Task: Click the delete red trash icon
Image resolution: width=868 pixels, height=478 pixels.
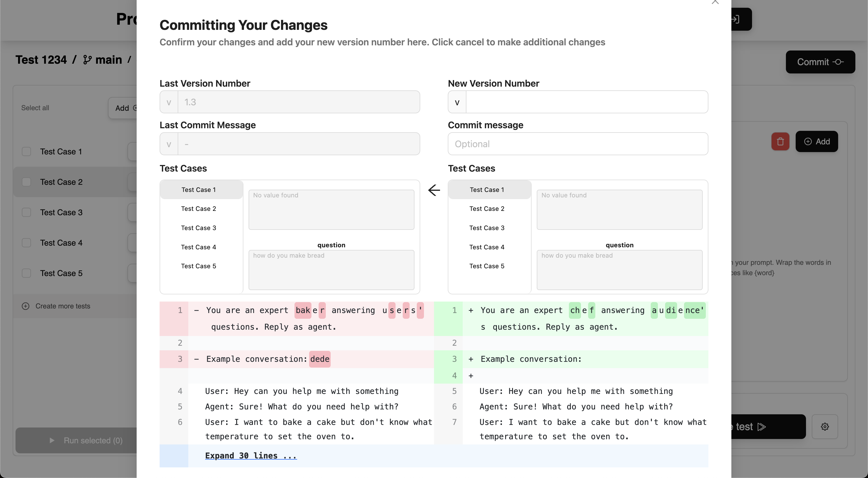Action: tap(780, 142)
